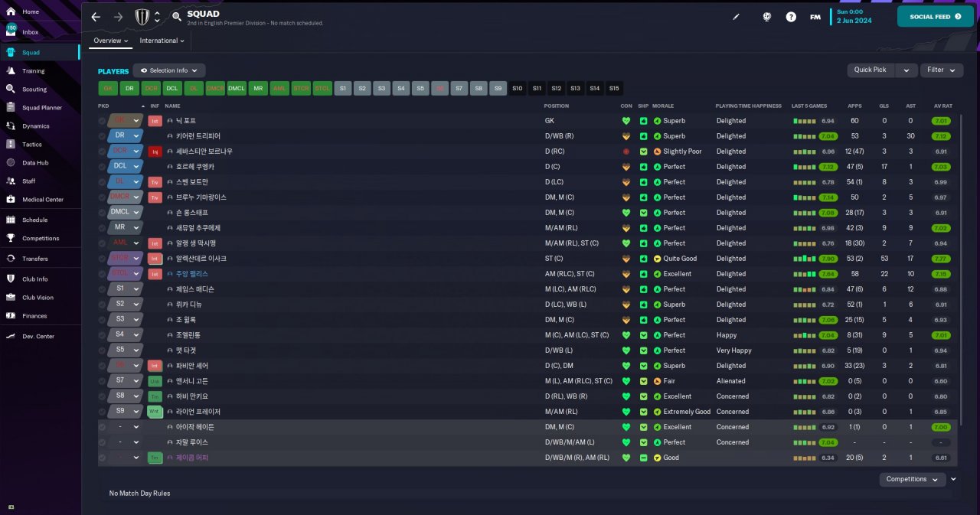Open the Club Vision briefcase icon
The width and height of the screenshot is (980, 515).
[11, 297]
